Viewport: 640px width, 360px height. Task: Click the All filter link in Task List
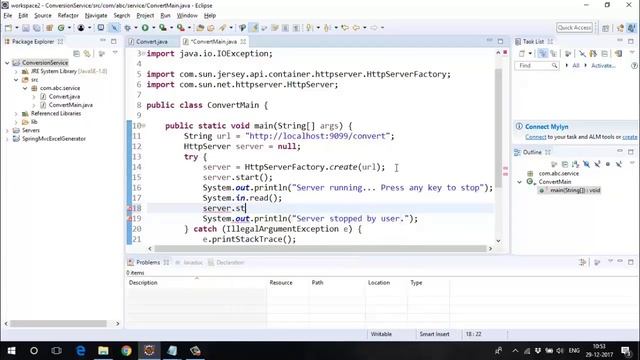(576, 66)
